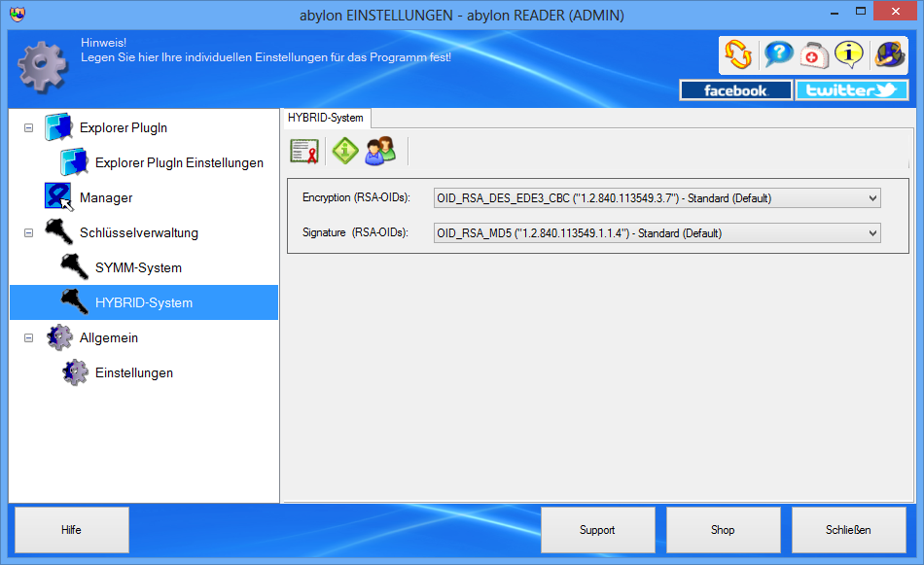Click the Explorer PlugIn folder icon

(x=59, y=127)
